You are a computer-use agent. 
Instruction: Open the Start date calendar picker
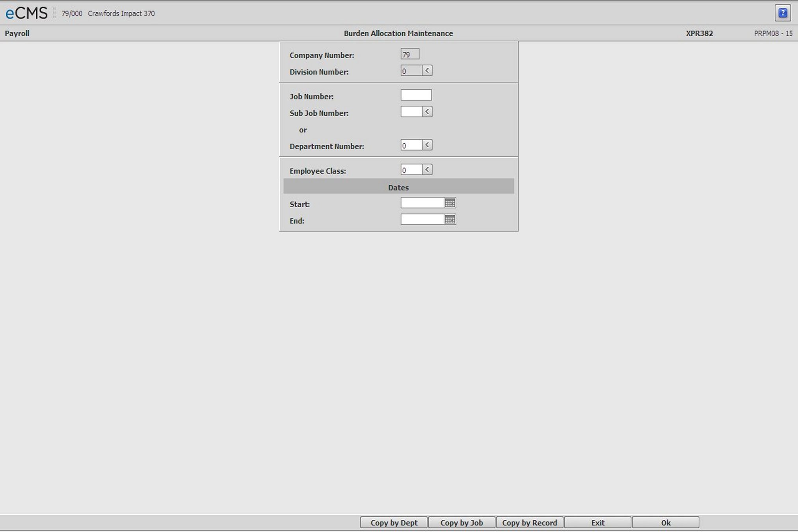coord(450,203)
